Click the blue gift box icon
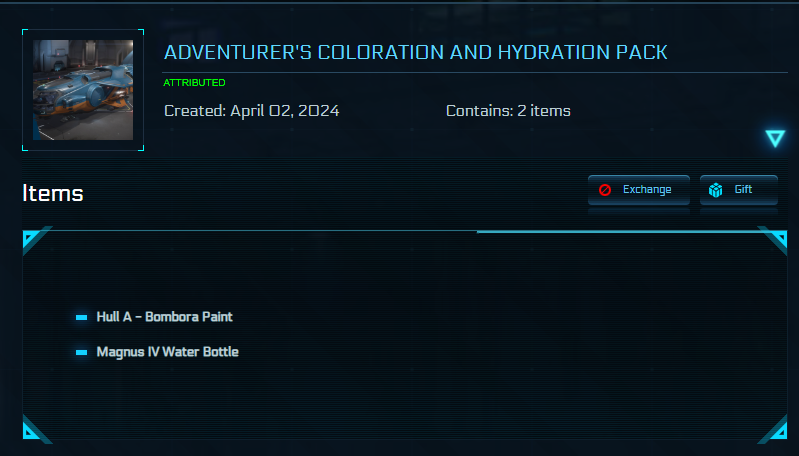Screen dimensions: 799x456 coord(716,190)
